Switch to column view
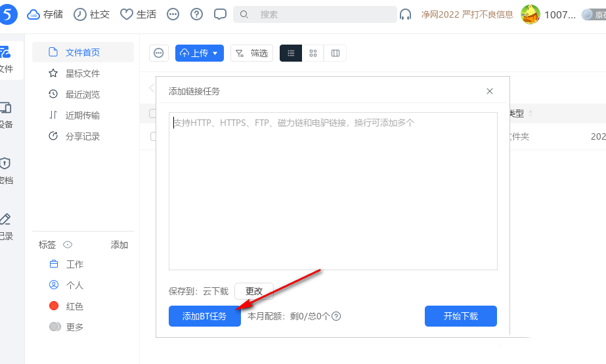Image resolution: width=606 pixels, height=364 pixels. click(x=335, y=53)
